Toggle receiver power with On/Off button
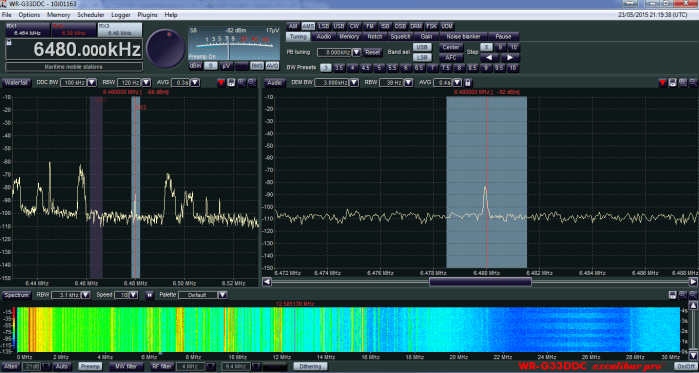This screenshot has height=373, width=699. (686, 366)
